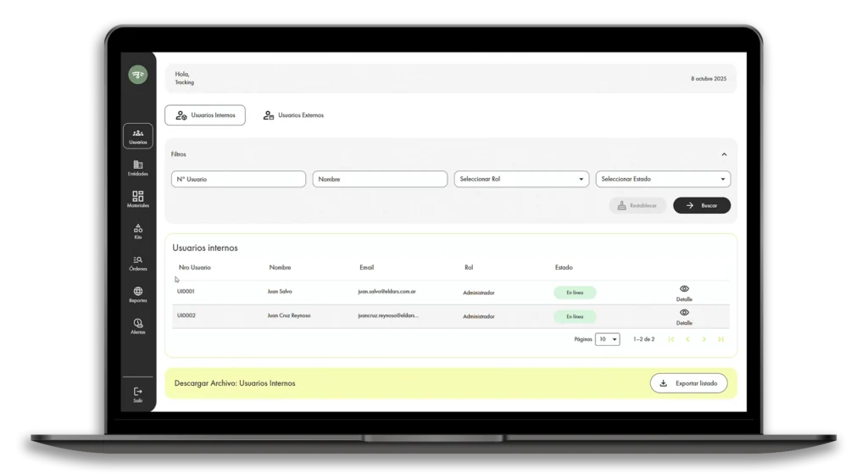This screenshot has width=868, height=474.
Task: Open the Usuarios sidebar section
Action: coord(138,137)
